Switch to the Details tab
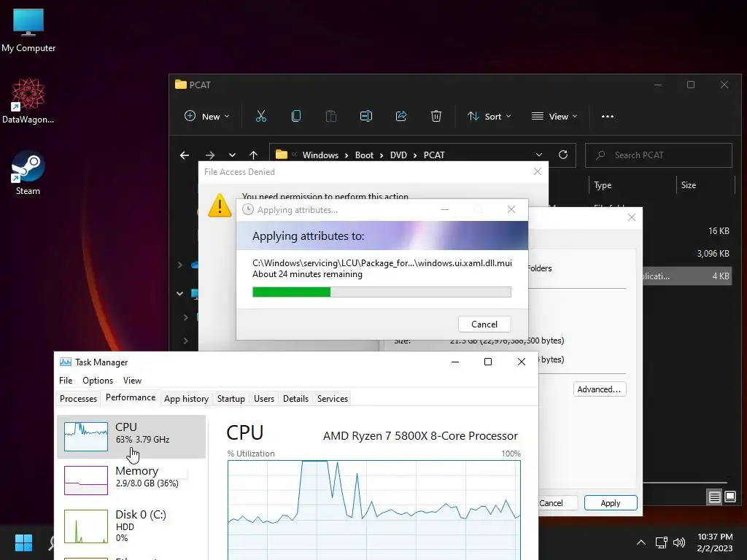 pyautogui.click(x=296, y=399)
